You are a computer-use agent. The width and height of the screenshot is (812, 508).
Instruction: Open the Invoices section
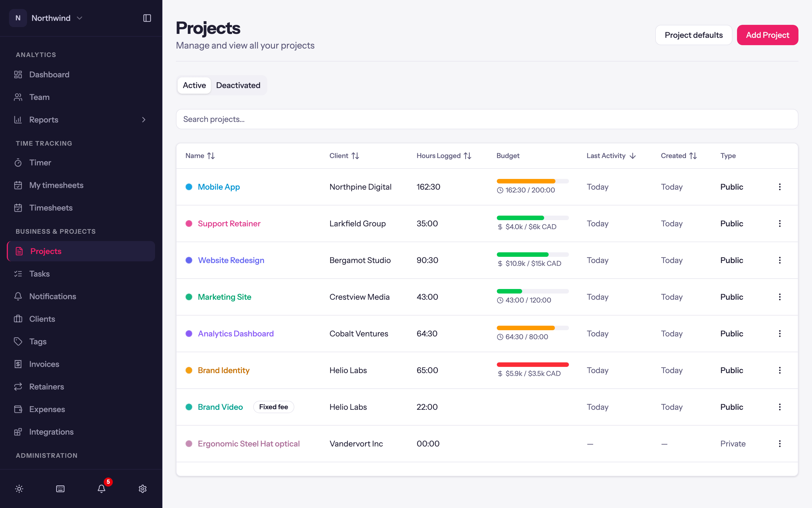point(81,364)
